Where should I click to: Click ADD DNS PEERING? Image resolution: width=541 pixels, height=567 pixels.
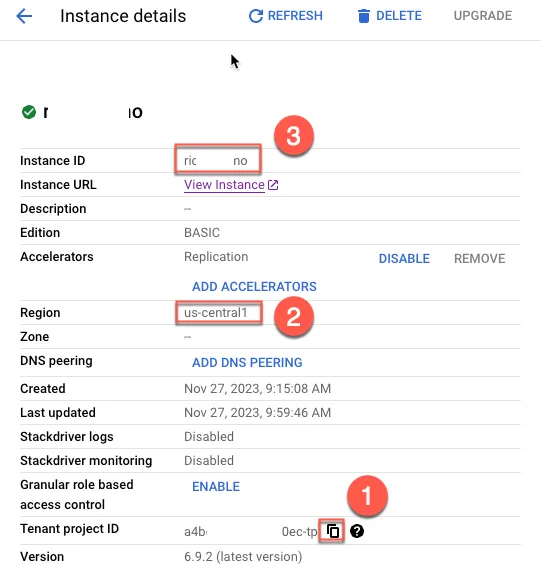(x=247, y=362)
